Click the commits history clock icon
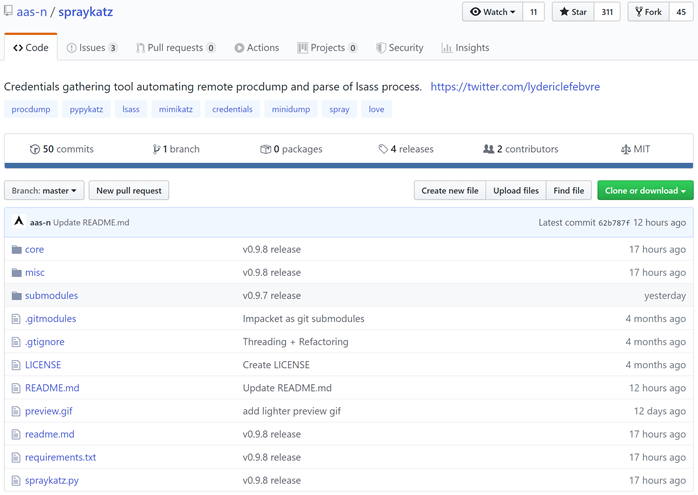This screenshot has height=495, width=698. tap(34, 149)
